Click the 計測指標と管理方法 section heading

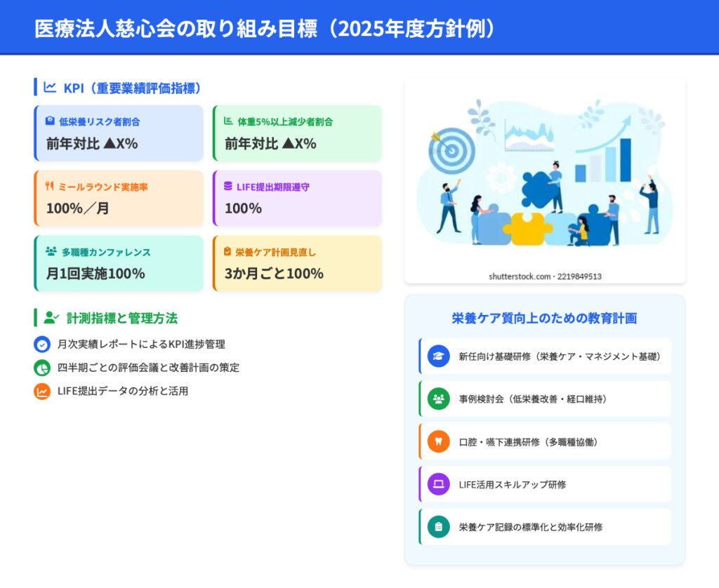pos(121,318)
